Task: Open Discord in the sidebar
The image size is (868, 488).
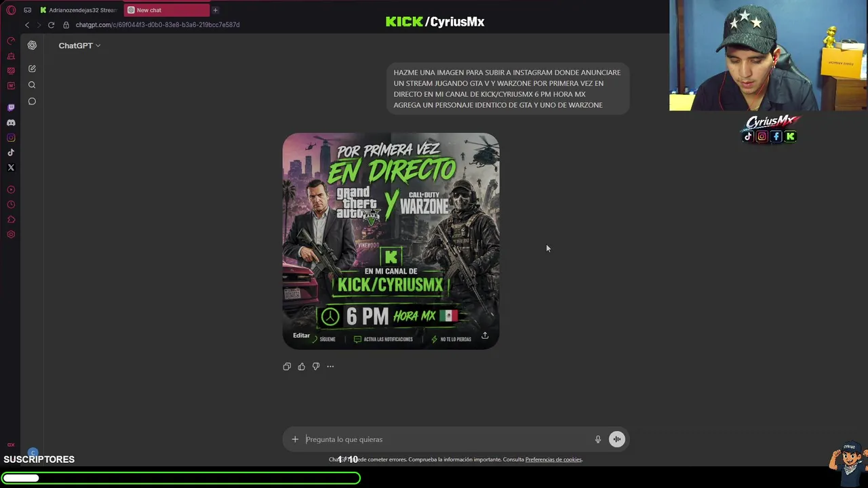Action: click(x=11, y=123)
